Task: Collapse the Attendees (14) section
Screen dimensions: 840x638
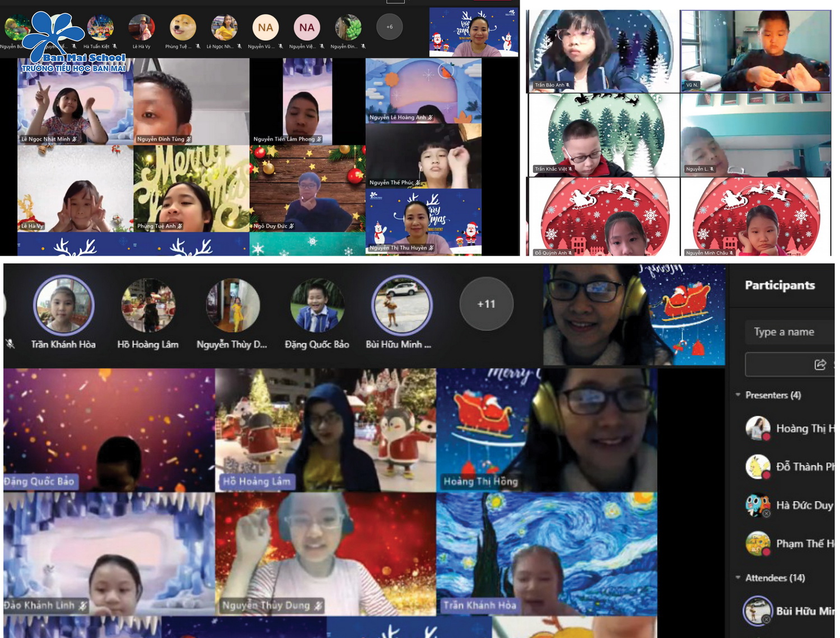Action: (738, 578)
